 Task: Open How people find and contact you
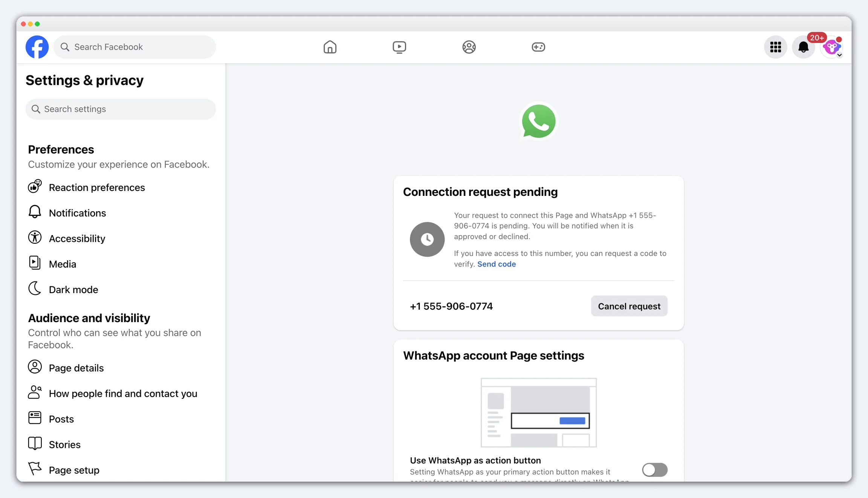(113, 393)
